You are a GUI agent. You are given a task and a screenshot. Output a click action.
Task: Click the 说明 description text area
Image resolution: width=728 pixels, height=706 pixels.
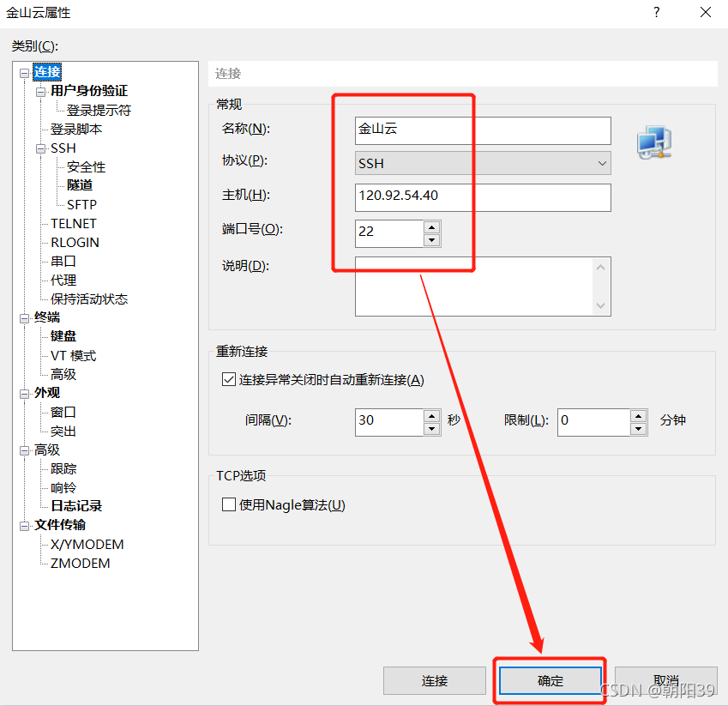click(483, 287)
